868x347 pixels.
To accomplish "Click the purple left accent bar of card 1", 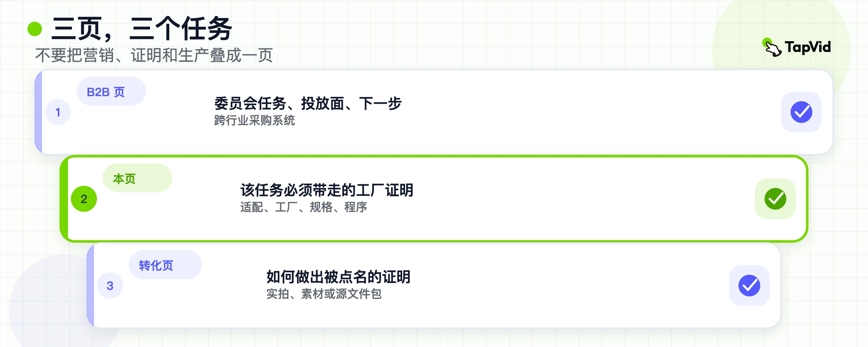I will click(x=38, y=112).
